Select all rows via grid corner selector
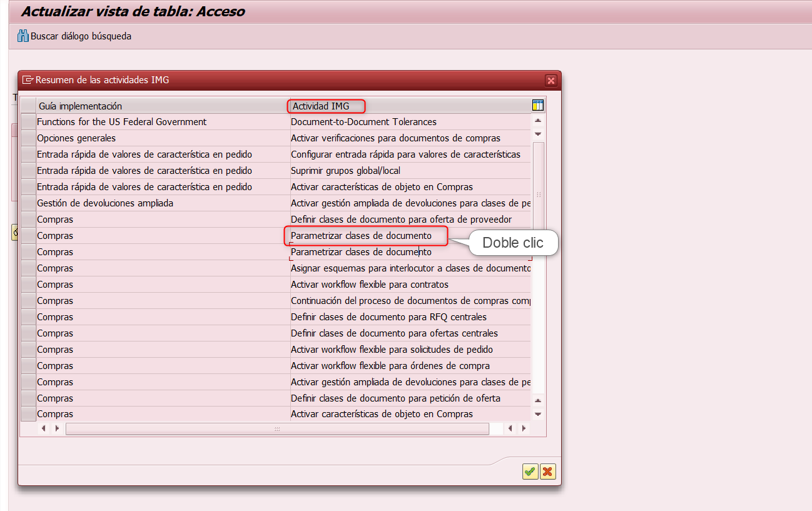This screenshot has width=812, height=511. pyautogui.click(x=28, y=106)
